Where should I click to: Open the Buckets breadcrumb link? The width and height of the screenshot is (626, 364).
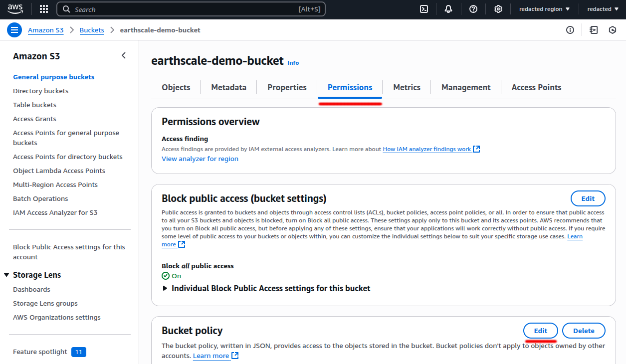(92, 30)
